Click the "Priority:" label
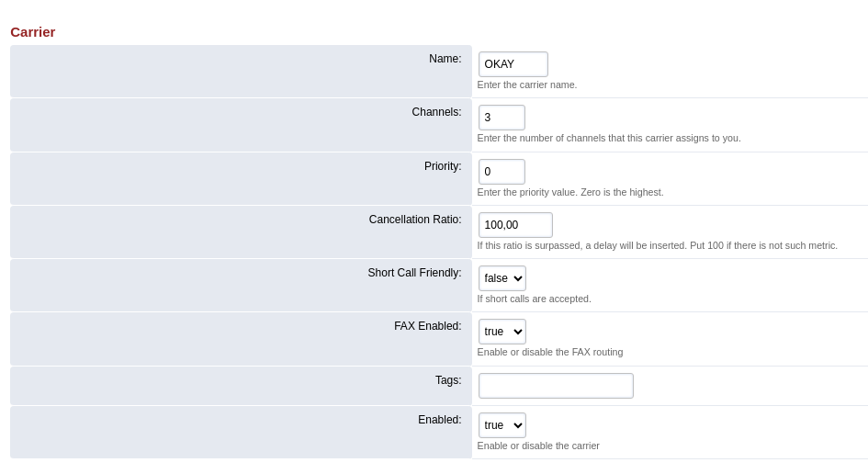The width and height of the screenshot is (868, 474). 443,166
